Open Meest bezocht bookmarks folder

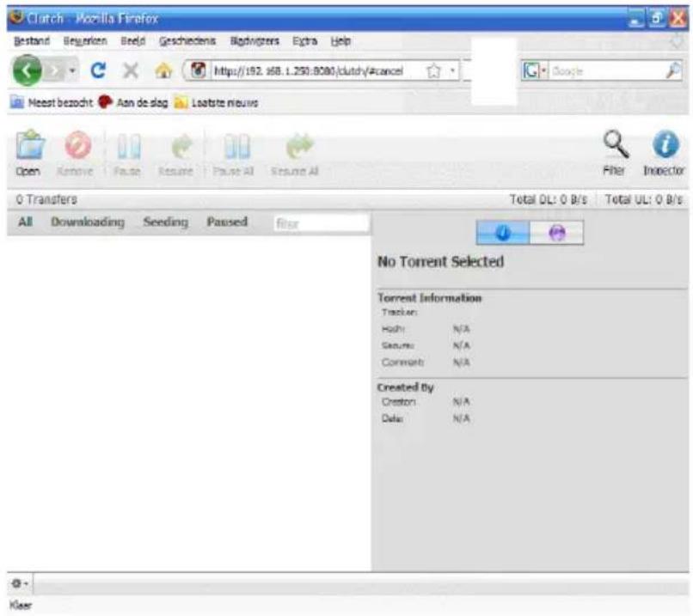(52, 102)
